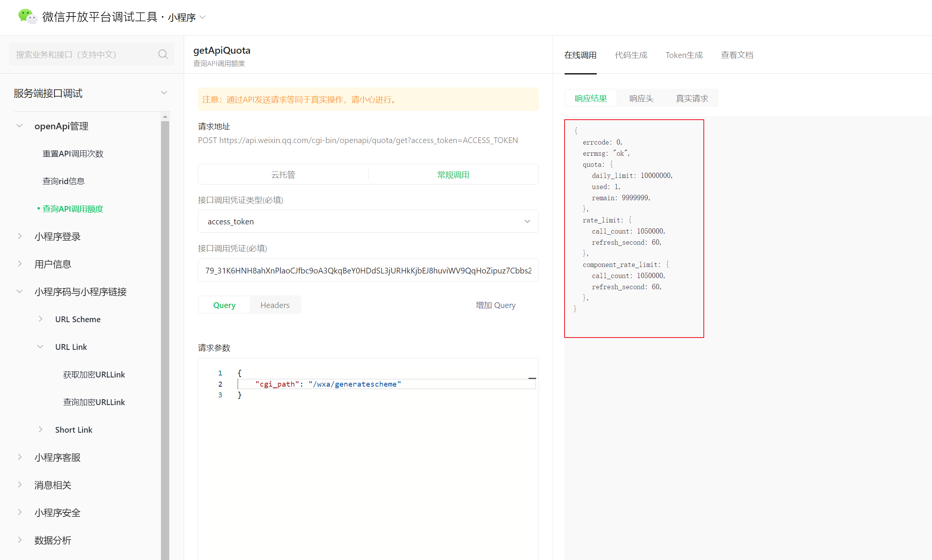Expand the 消息相关 chevron icon

20,485
